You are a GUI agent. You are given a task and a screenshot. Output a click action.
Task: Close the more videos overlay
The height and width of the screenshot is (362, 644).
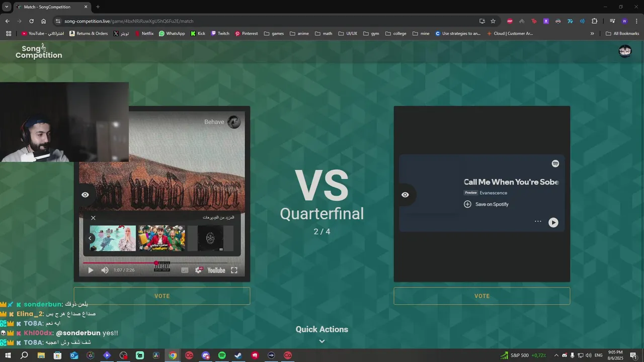point(93,218)
